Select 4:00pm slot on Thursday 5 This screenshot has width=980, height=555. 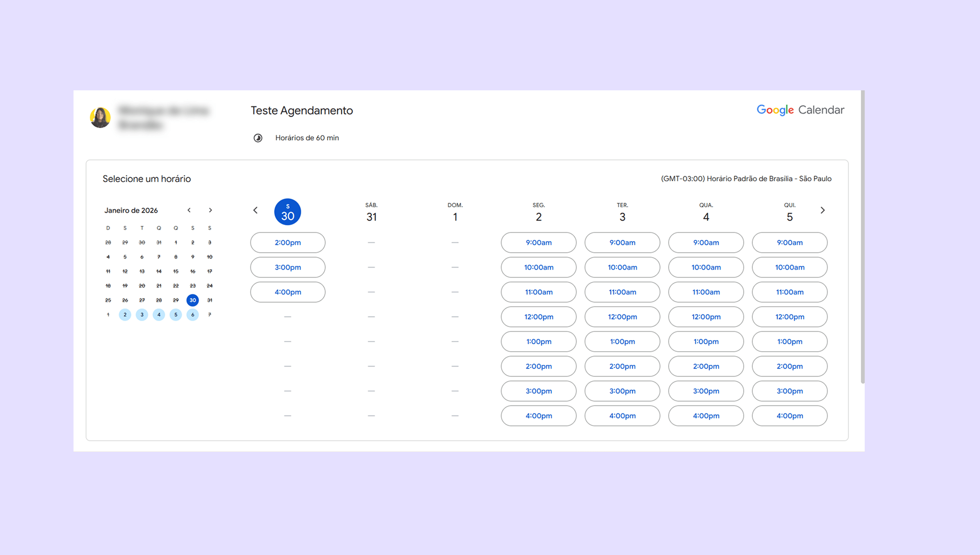789,416
